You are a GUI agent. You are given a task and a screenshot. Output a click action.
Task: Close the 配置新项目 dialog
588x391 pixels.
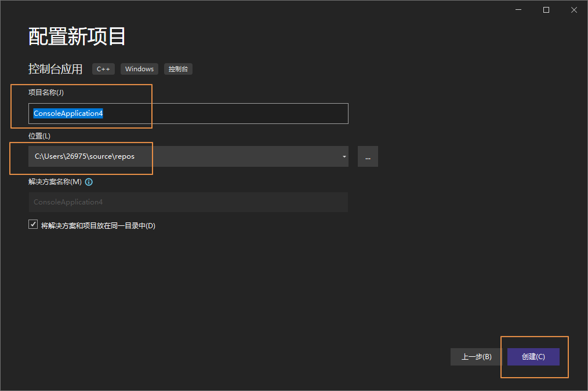pos(574,9)
